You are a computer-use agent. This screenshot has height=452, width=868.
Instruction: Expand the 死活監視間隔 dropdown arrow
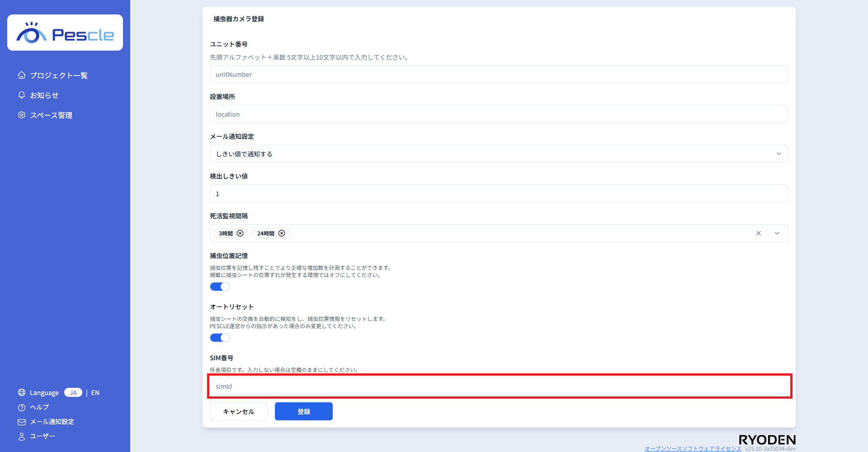pyautogui.click(x=777, y=233)
